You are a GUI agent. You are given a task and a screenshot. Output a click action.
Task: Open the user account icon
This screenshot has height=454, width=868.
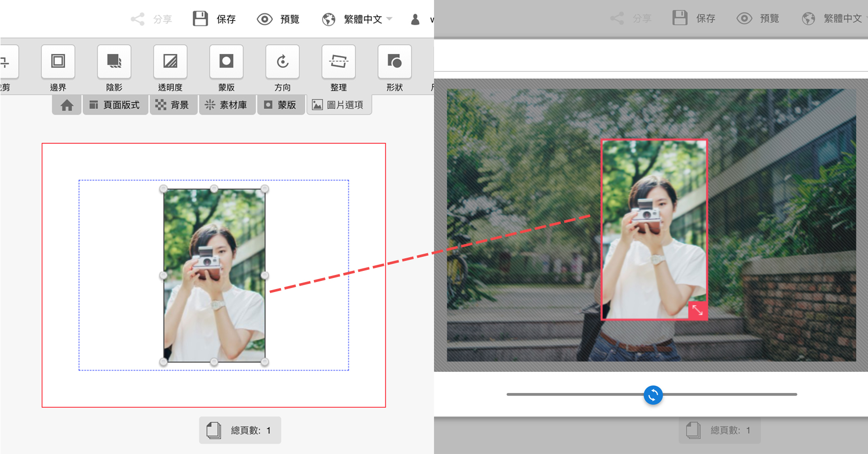tap(415, 19)
